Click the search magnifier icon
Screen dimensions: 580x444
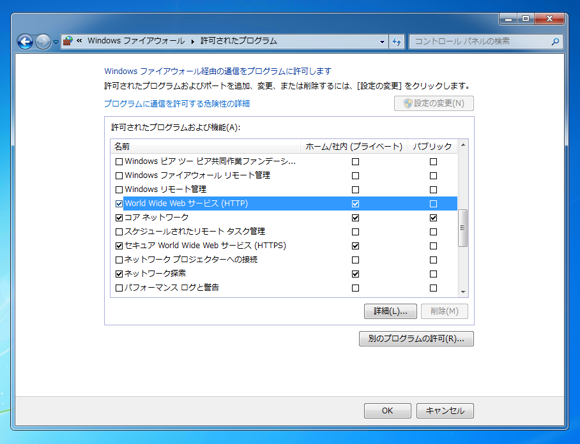(x=555, y=41)
